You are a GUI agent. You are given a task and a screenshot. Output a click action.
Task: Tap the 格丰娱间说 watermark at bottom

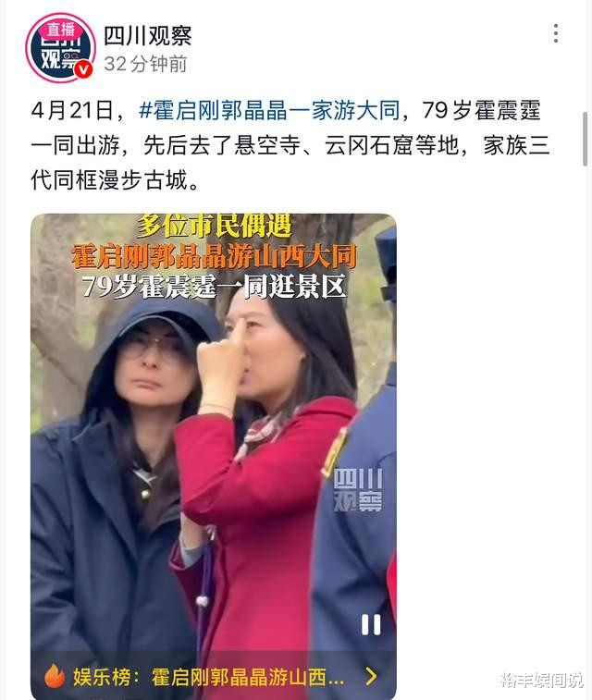click(x=541, y=680)
